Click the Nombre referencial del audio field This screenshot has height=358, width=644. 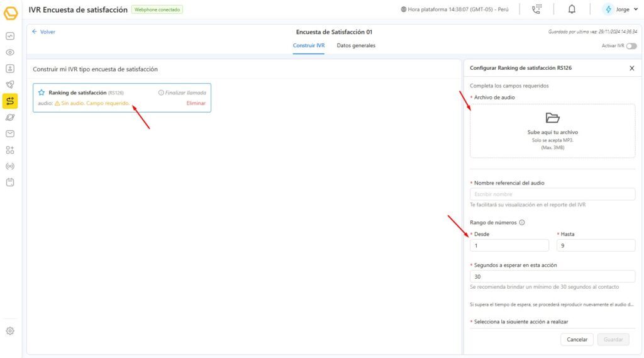pyautogui.click(x=552, y=194)
